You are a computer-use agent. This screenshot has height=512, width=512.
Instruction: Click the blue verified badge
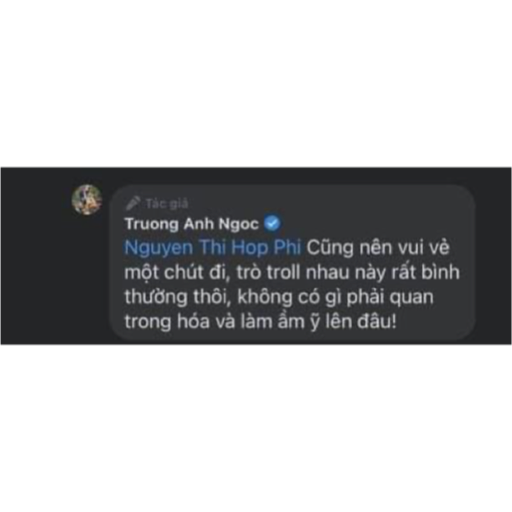click(x=272, y=224)
